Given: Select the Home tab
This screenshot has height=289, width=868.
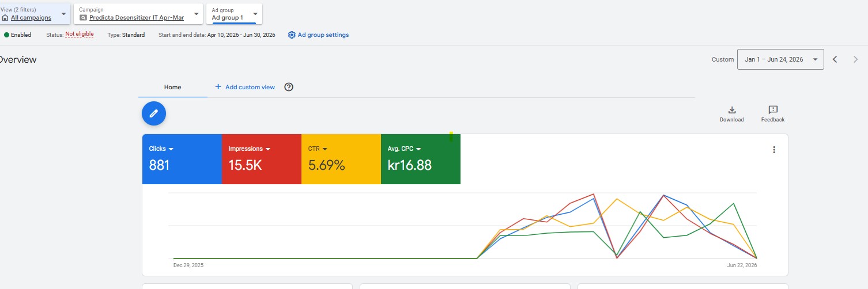Looking at the screenshot, I should point(173,87).
